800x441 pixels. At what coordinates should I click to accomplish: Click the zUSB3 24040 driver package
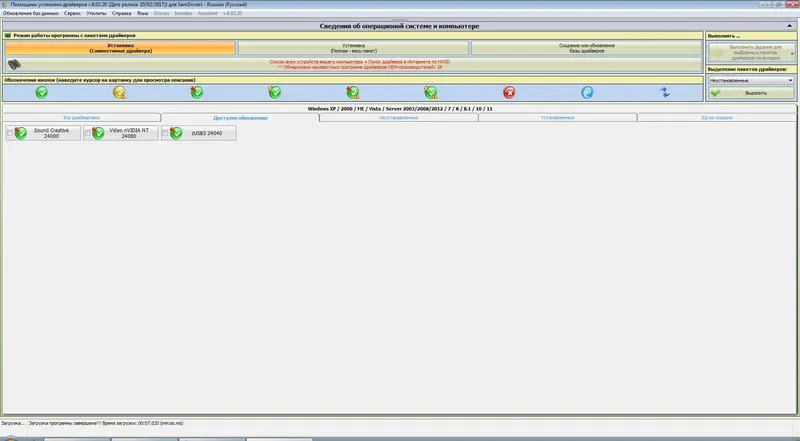[198, 133]
